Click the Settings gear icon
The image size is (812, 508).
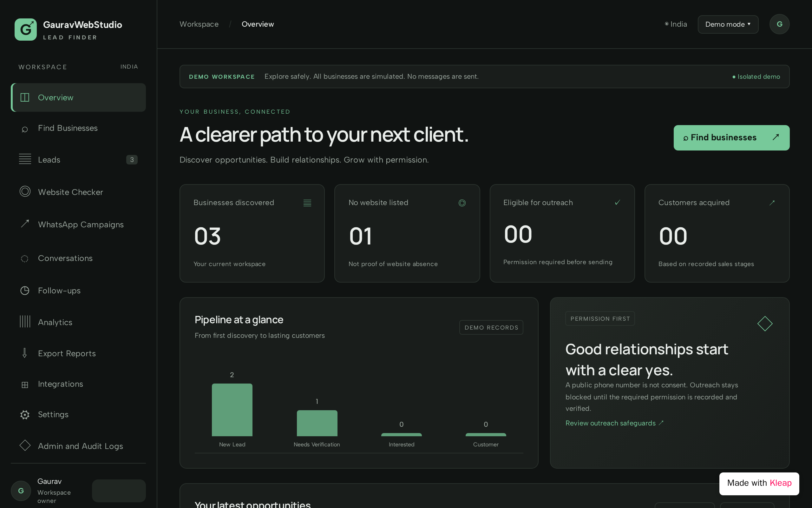pyautogui.click(x=25, y=415)
